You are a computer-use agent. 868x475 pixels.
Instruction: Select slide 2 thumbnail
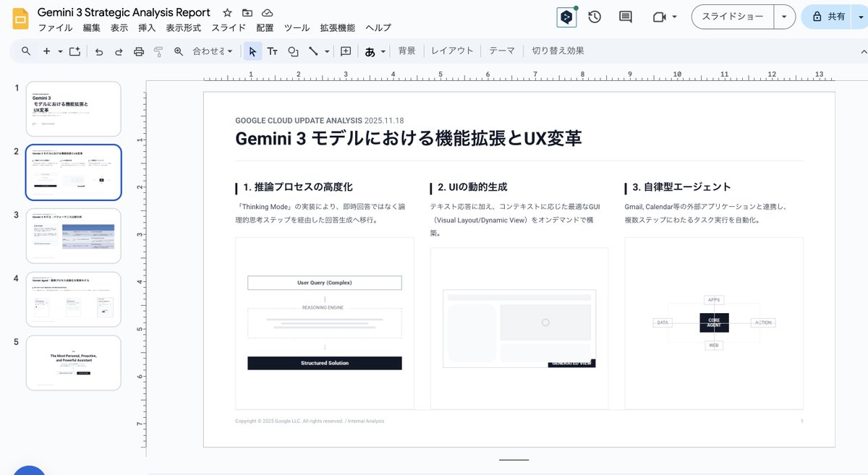point(73,172)
